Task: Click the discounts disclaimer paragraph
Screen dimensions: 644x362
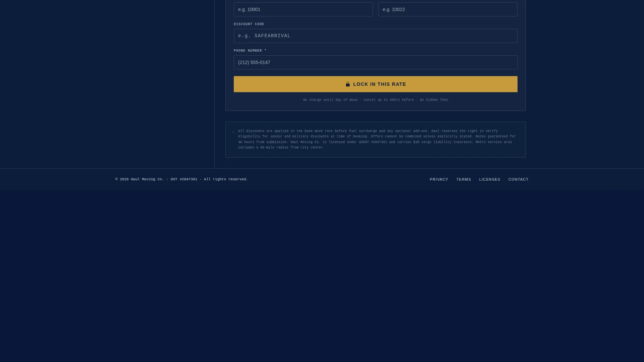Action: coord(377,139)
